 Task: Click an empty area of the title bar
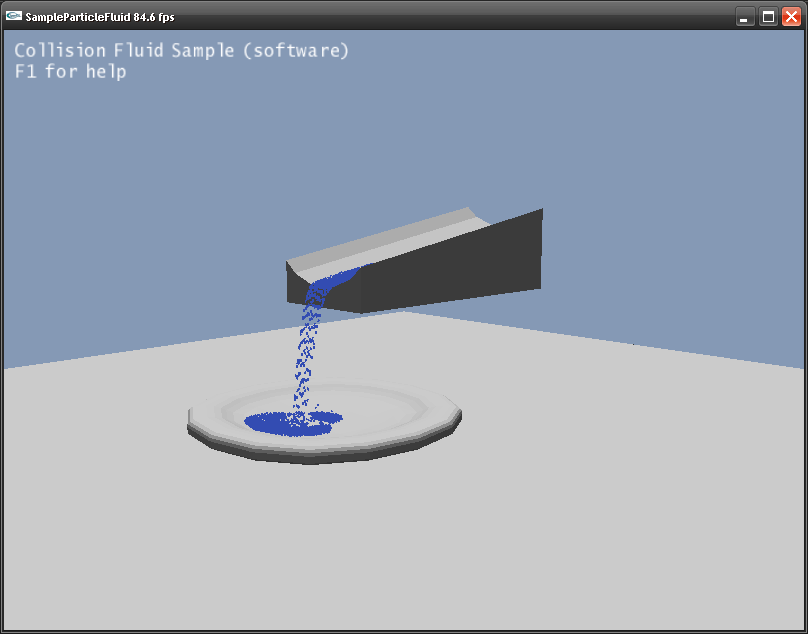(x=450, y=17)
